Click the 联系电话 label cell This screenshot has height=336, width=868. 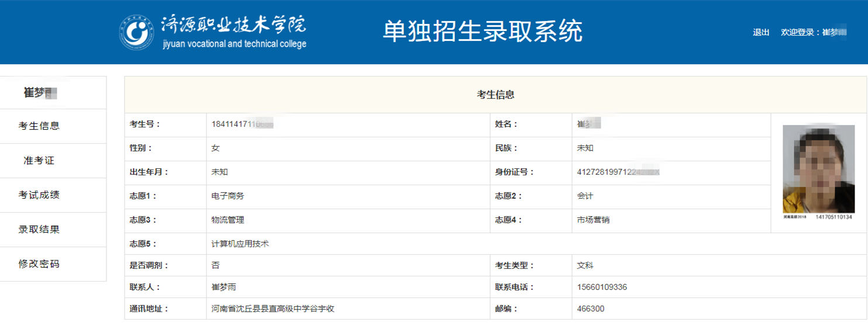pos(531,287)
